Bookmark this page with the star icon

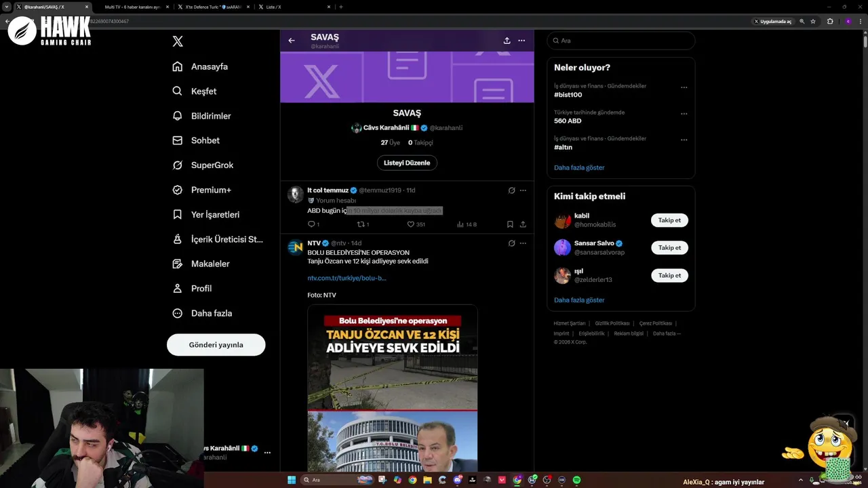813,21
